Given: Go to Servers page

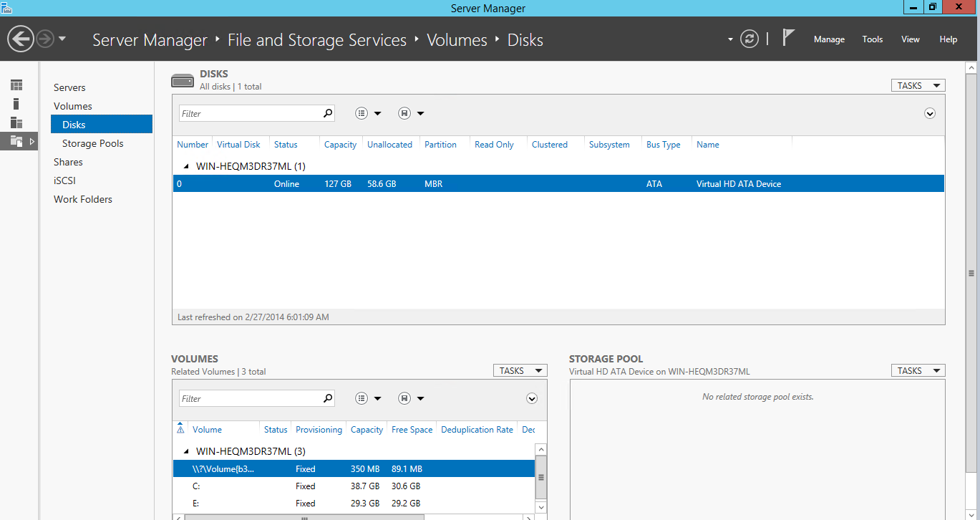Looking at the screenshot, I should 69,87.
